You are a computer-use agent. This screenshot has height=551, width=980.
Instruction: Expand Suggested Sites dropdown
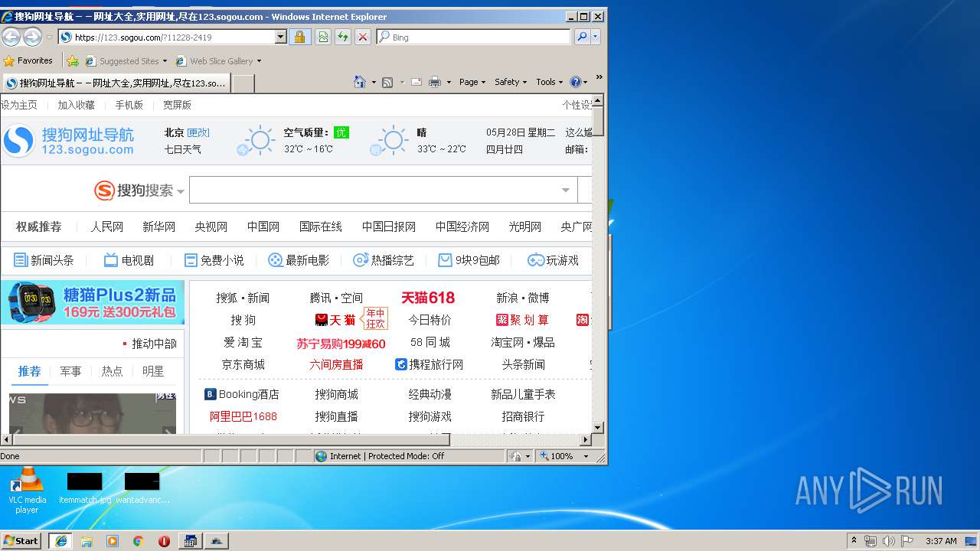[165, 61]
